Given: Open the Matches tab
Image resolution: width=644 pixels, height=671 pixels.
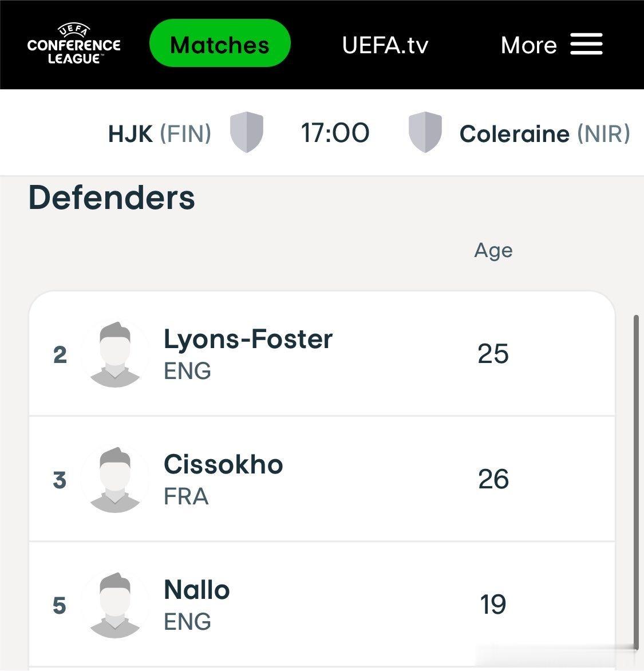Looking at the screenshot, I should pyautogui.click(x=220, y=43).
